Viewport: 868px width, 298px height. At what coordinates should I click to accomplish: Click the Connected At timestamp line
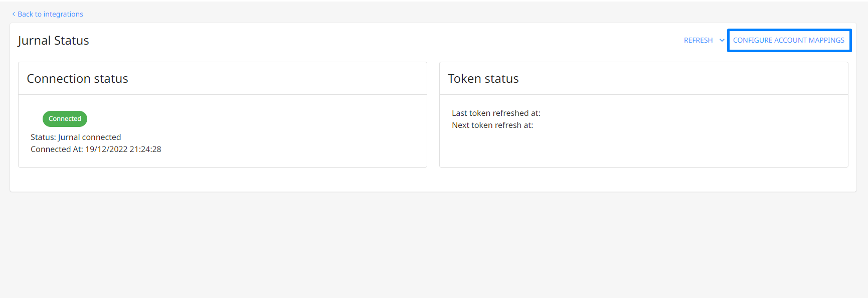pos(96,149)
